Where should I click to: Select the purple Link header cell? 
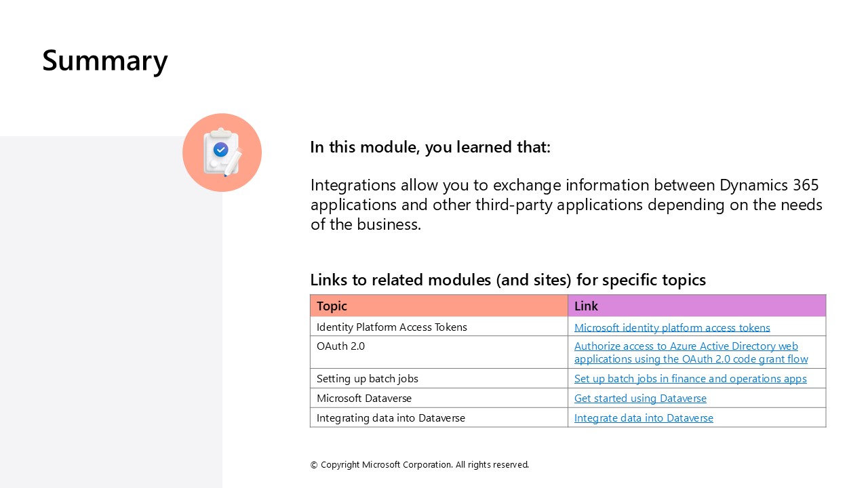coord(696,306)
